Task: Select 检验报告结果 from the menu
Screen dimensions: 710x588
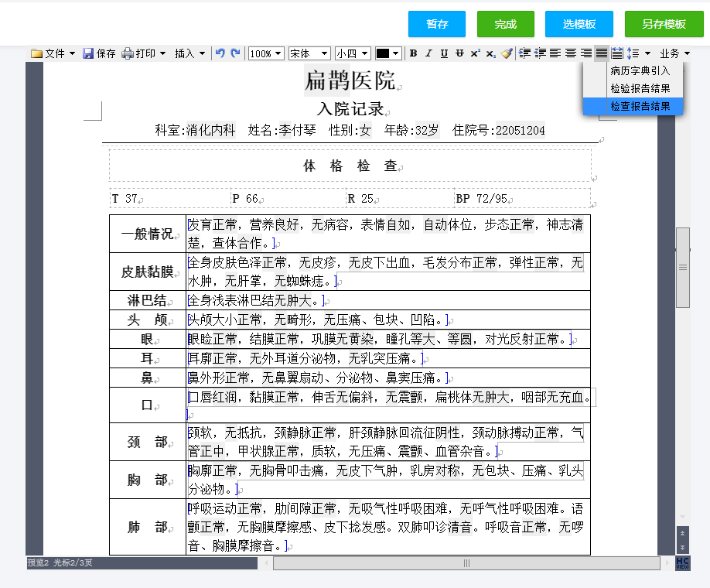Action: 640,88
